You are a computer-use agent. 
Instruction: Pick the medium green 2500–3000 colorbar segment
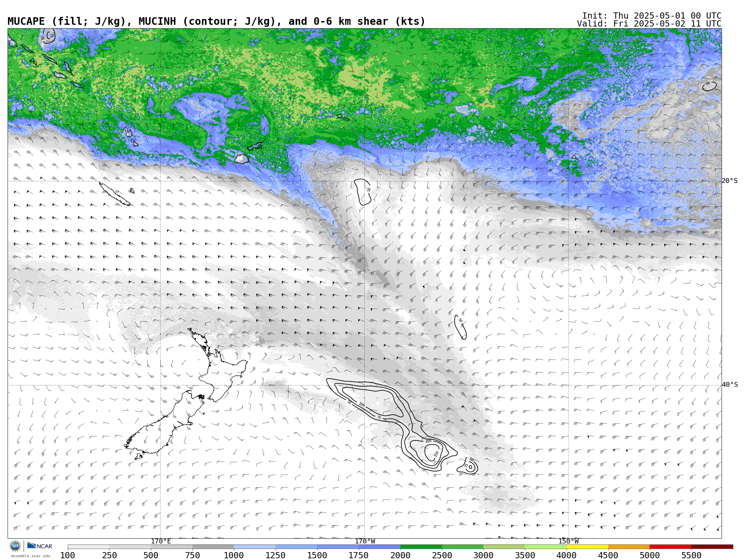[463, 547]
